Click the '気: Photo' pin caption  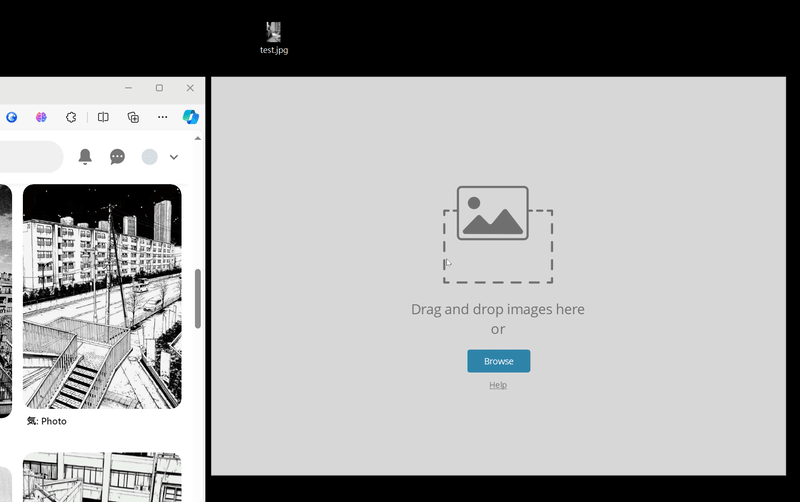[47, 421]
